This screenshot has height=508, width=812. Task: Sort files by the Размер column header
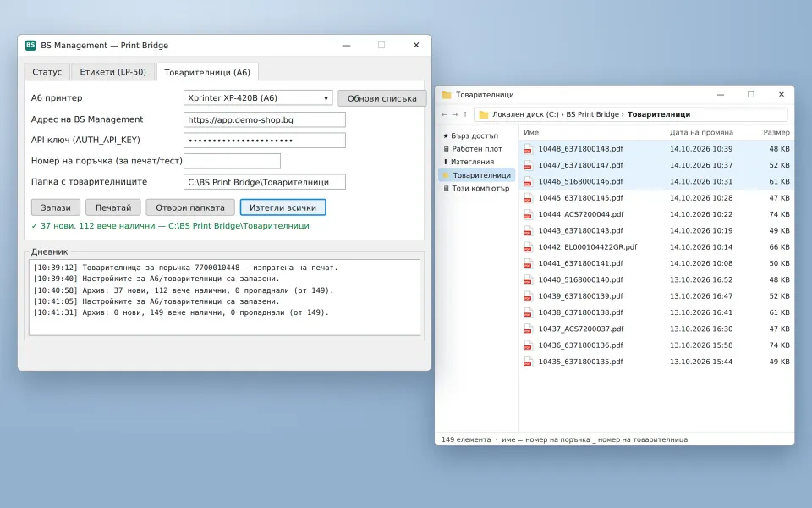click(776, 133)
